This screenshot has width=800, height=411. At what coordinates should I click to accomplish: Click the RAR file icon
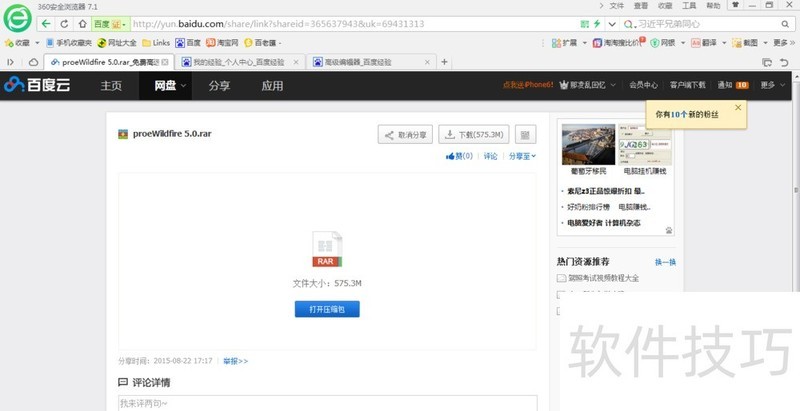(x=327, y=249)
